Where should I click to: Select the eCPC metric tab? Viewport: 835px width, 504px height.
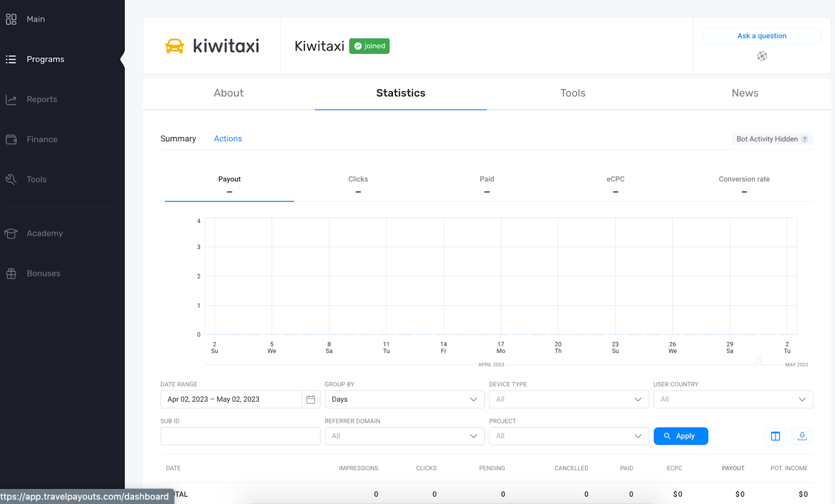pyautogui.click(x=615, y=185)
